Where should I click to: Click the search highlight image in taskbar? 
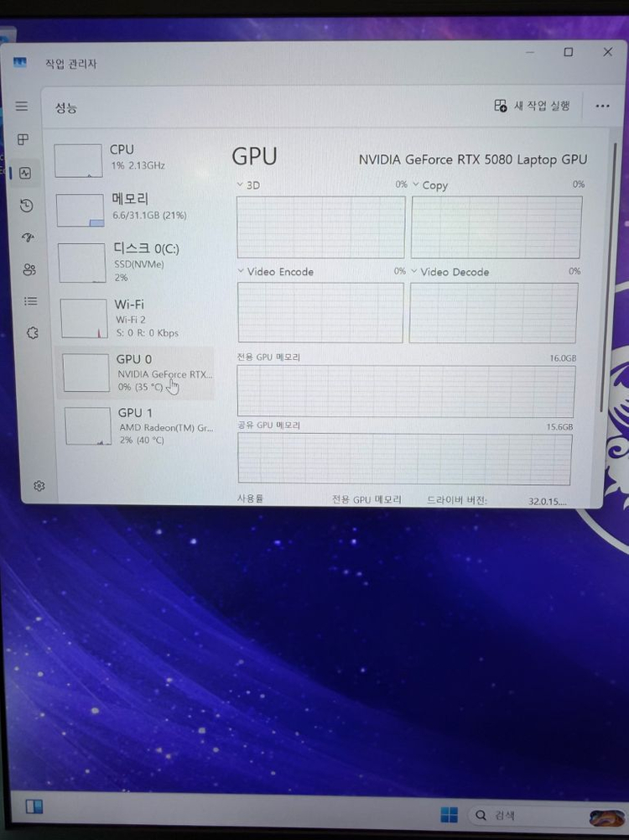[x=606, y=817]
